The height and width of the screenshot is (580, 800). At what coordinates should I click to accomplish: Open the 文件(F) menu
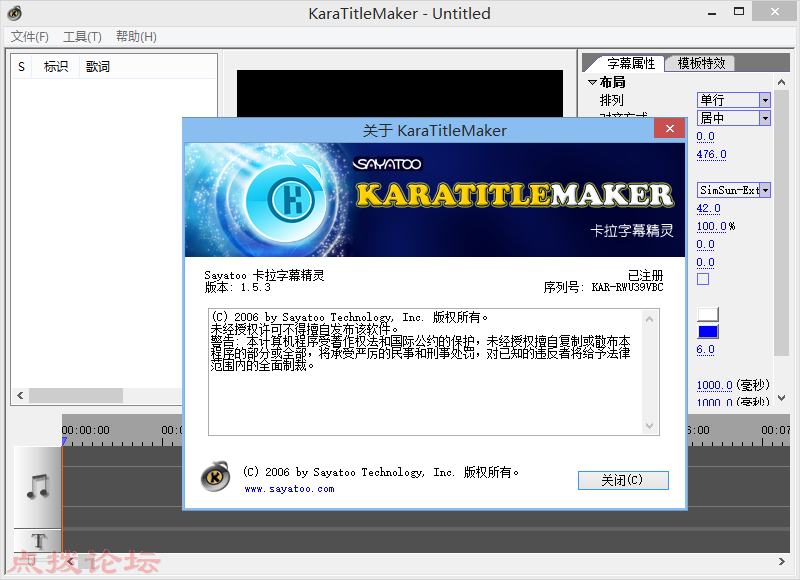pyautogui.click(x=30, y=37)
